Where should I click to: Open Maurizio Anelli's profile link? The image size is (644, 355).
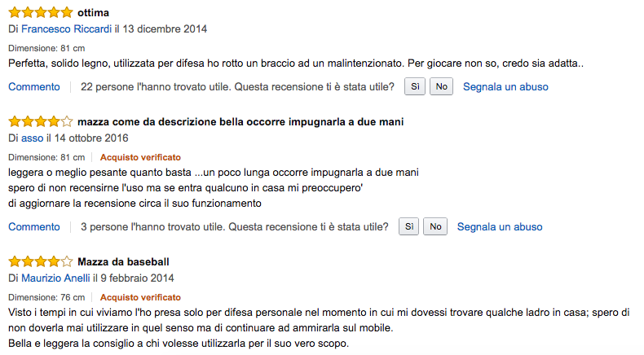coord(55,278)
